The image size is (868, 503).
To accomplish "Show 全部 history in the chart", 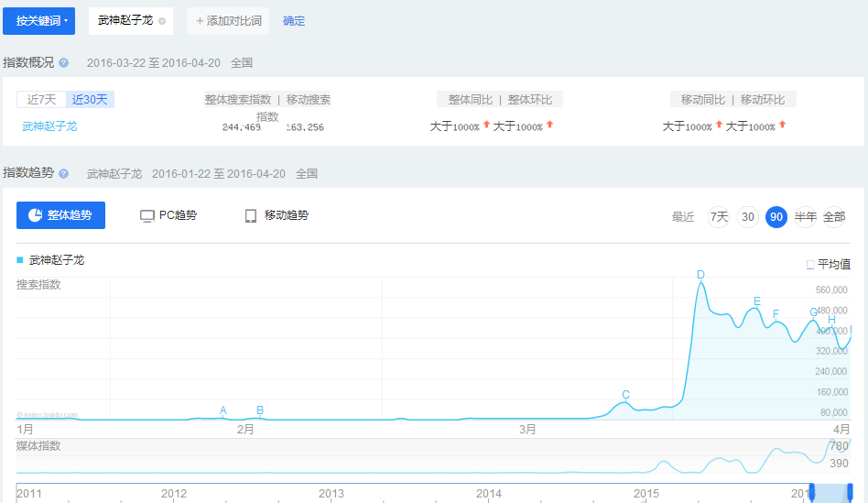I will tap(834, 217).
